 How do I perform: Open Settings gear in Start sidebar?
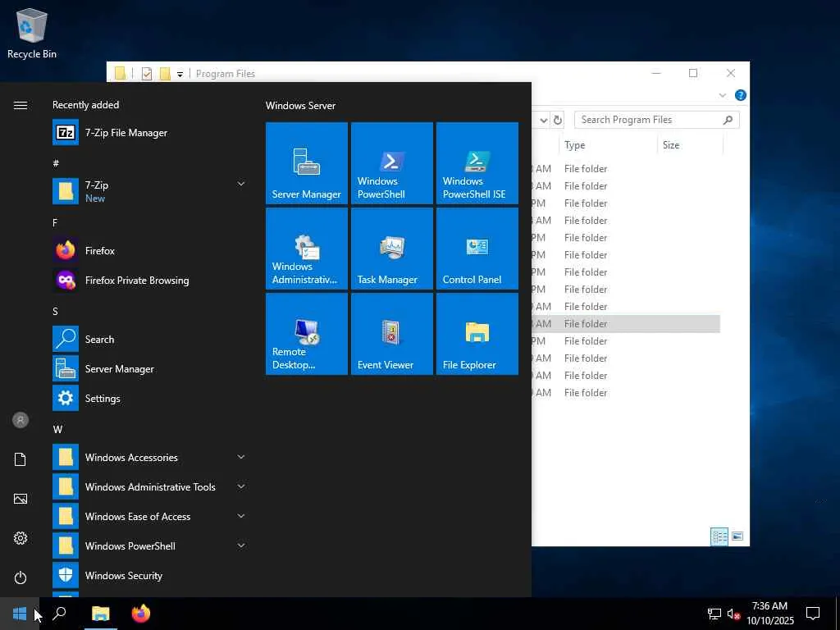(x=21, y=538)
